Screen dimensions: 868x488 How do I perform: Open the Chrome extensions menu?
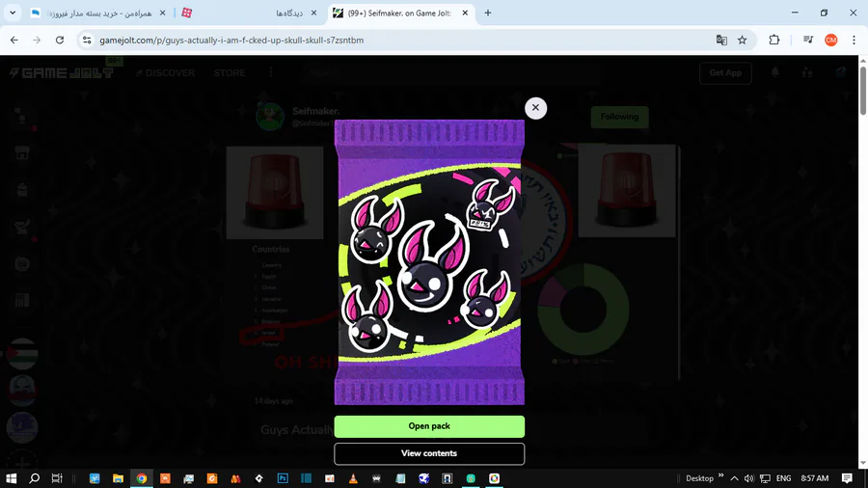tap(773, 40)
